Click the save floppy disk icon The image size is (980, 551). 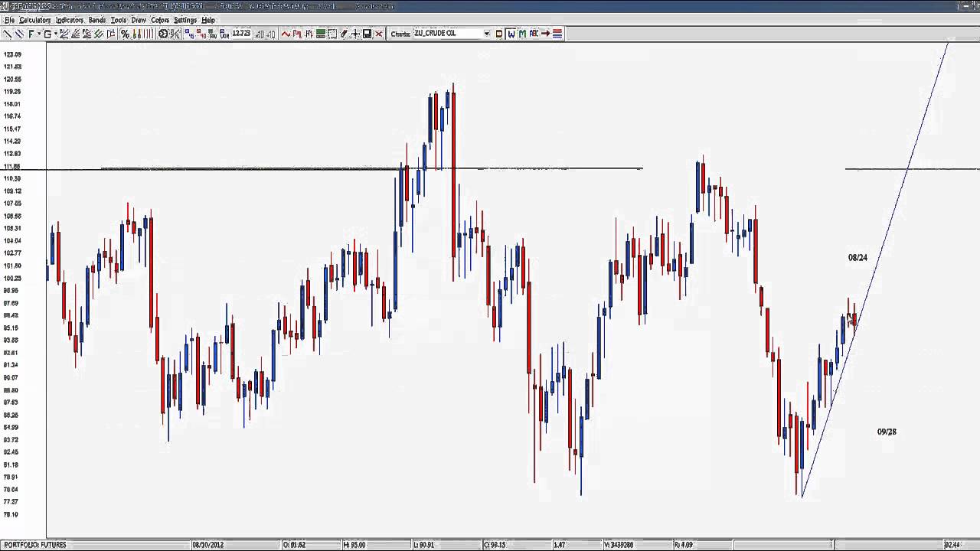click(367, 34)
